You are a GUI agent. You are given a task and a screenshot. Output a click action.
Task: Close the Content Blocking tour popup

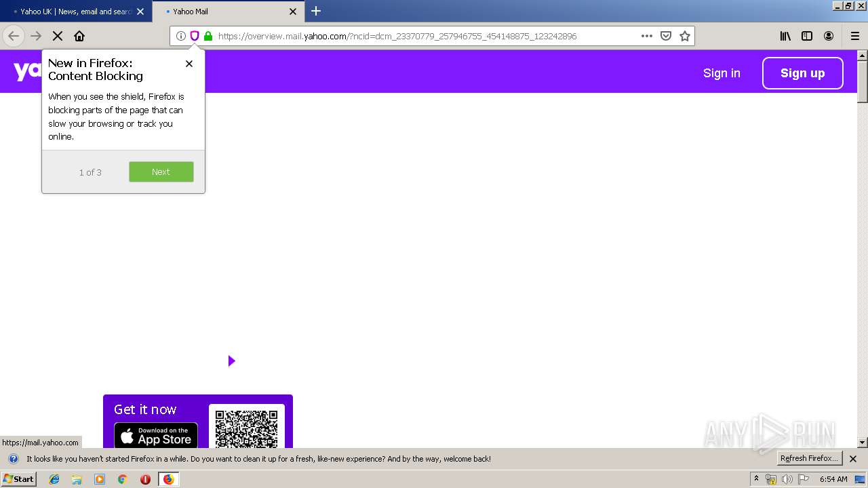tap(189, 64)
